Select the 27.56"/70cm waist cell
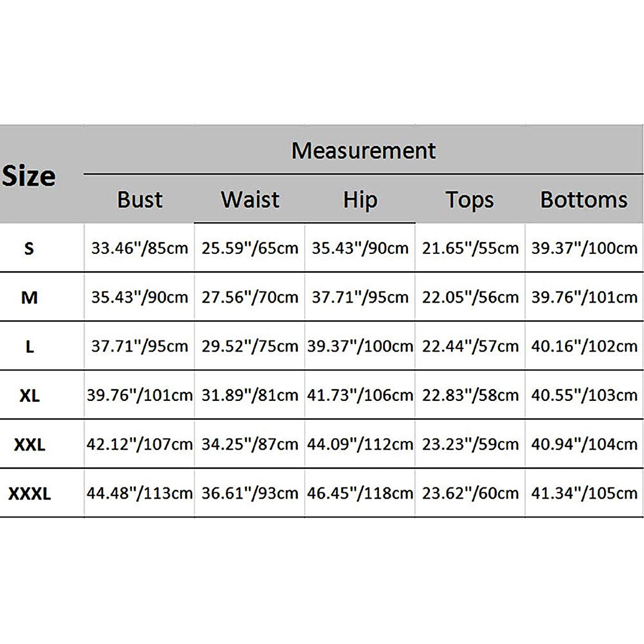 click(x=250, y=297)
